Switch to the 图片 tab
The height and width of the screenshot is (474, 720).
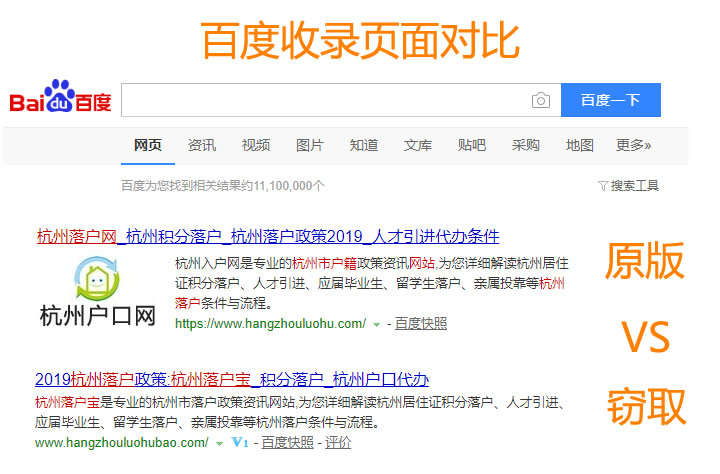[310, 145]
